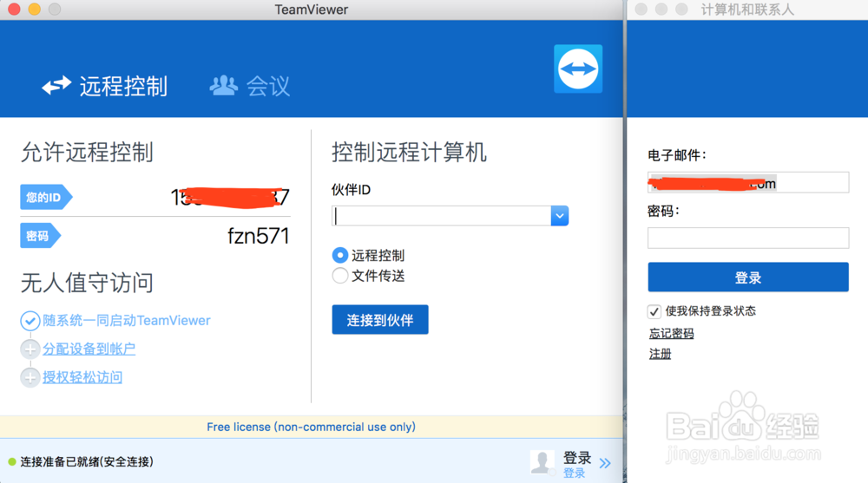The width and height of the screenshot is (868, 483).
Task: Select the 文件传送 radio button
Action: [x=340, y=276]
